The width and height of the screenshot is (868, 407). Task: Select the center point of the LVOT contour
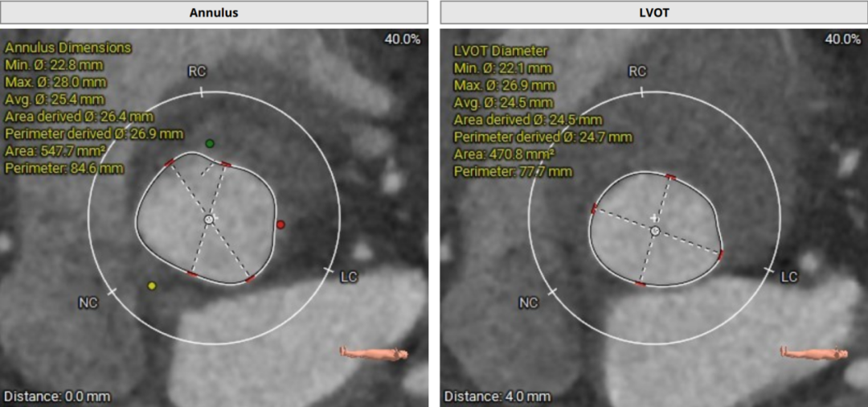pyautogui.click(x=655, y=231)
